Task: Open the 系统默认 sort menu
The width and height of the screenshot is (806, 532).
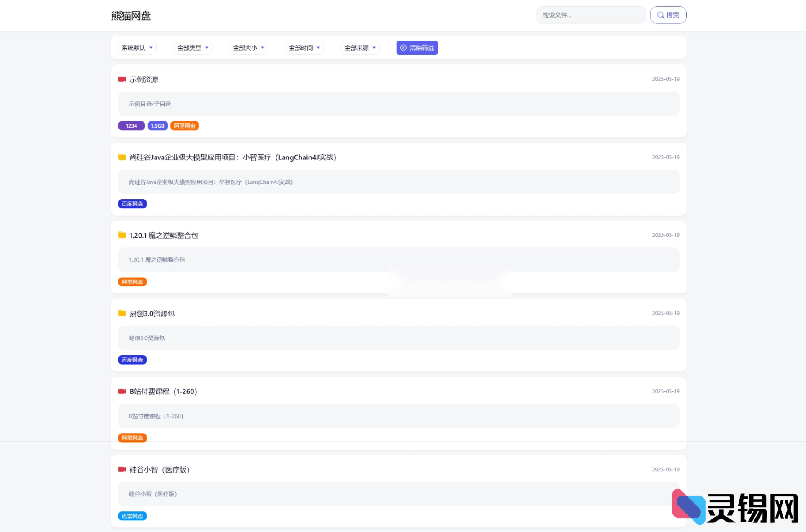Action: pos(136,48)
